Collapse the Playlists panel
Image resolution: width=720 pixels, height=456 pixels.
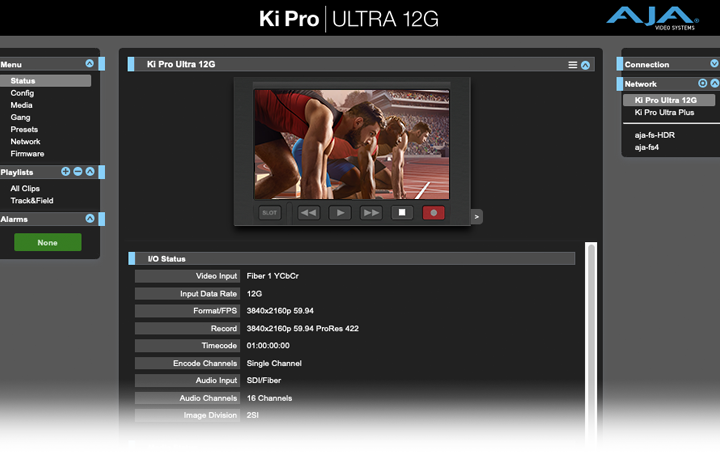tap(90, 172)
